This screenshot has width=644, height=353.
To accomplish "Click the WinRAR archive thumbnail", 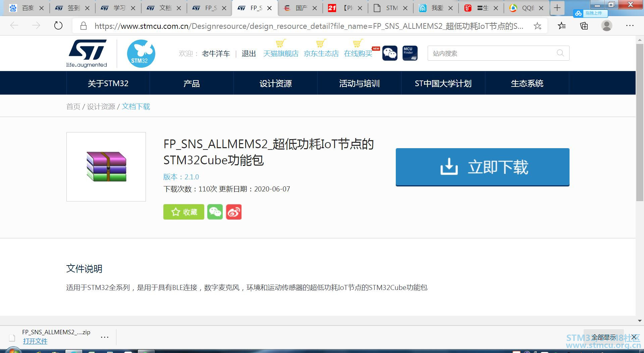I will [106, 167].
